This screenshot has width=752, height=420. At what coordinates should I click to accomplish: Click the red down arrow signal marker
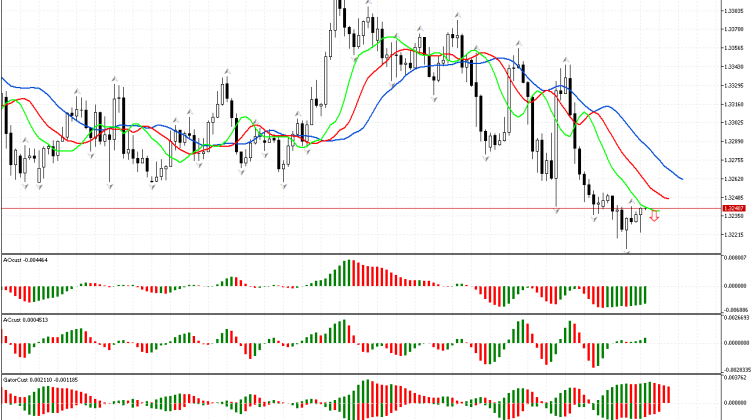coord(653,215)
